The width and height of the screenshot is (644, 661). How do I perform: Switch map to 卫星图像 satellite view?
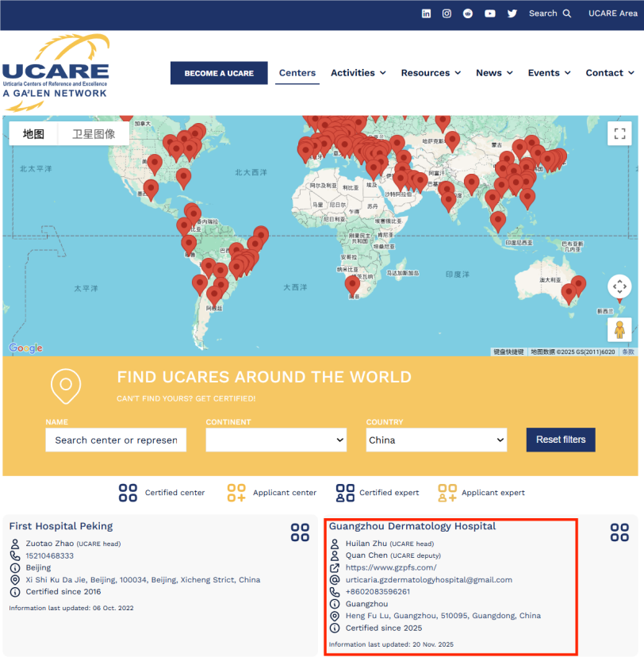coord(94,134)
